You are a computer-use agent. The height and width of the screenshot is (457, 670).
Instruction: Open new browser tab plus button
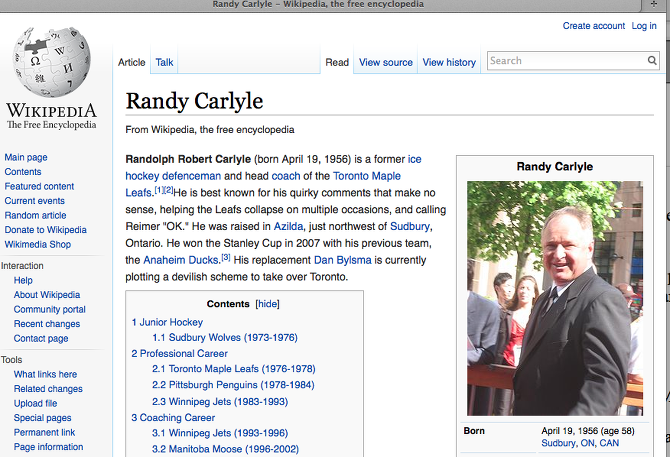click(654, 4)
